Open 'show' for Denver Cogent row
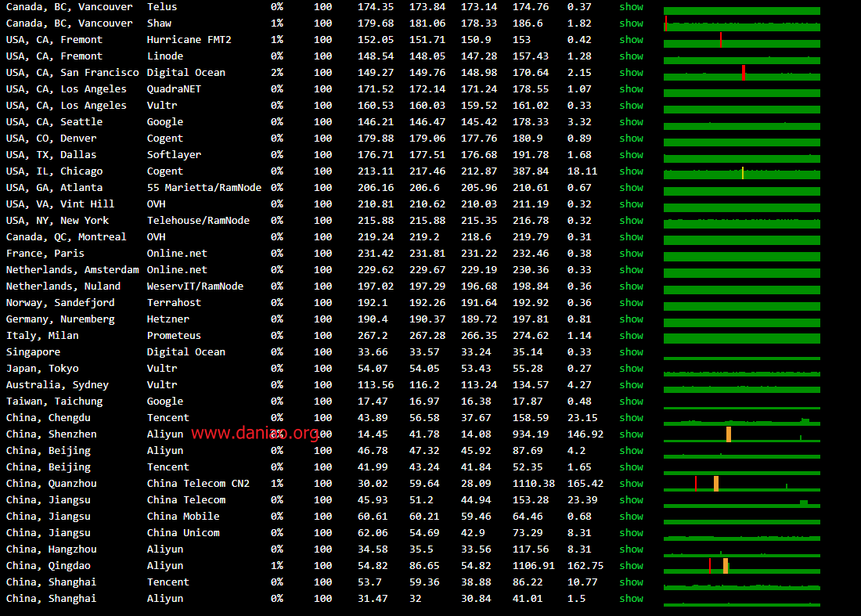This screenshot has width=861, height=616. click(x=631, y=139)
